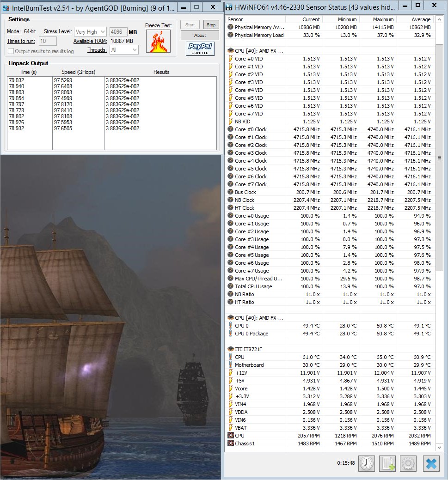Image resolution: width=448 pixels, height=480 pixels.
Task: Click the first CPU [#0]: AMD FX chip icon
Action: pos(230,50)
